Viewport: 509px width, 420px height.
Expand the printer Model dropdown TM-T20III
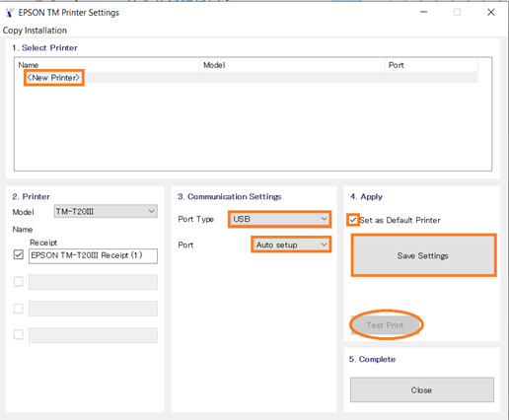106,211
